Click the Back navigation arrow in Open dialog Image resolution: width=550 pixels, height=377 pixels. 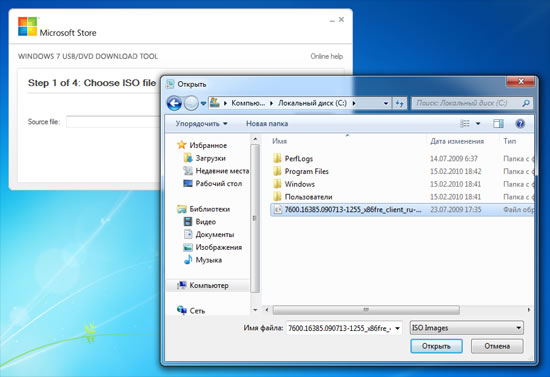174,103
